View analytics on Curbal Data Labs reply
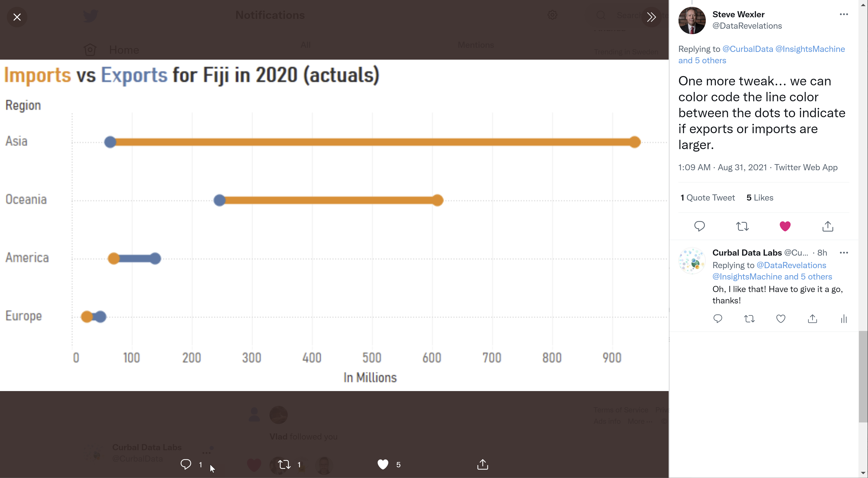Image resolution: width=868 pixels, height=478 pixels. pos(844,319)
